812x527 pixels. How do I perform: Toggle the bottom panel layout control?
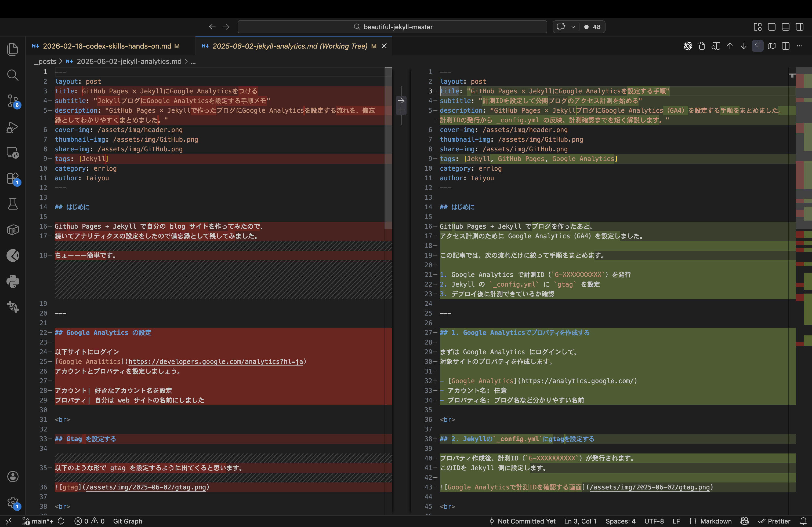click(786, 27)
